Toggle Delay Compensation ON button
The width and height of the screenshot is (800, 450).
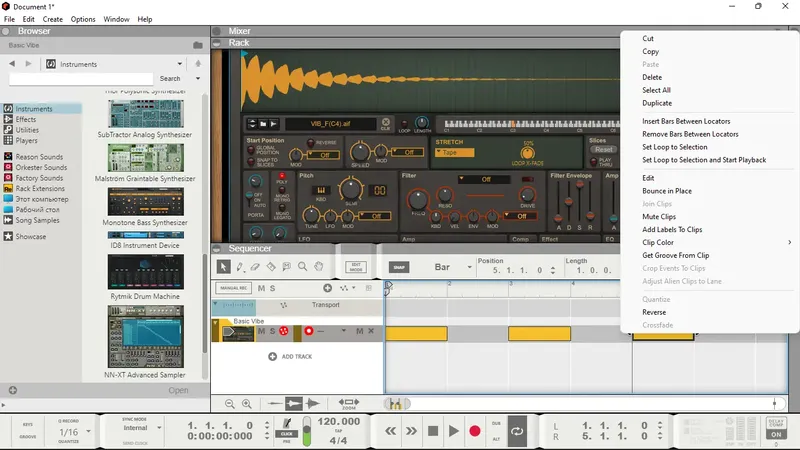pyautogui.click(x=776, y=434)
